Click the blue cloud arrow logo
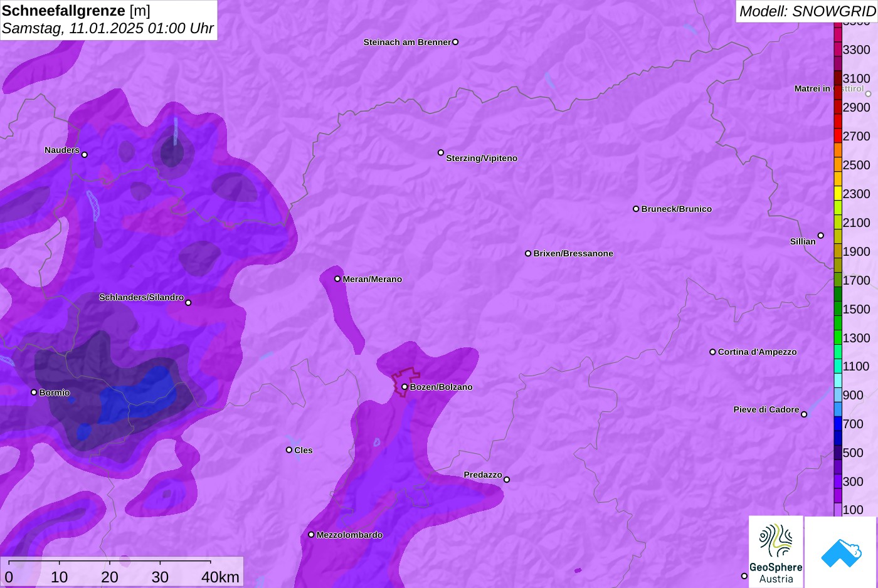Viewport: 878px width, 588px height. pos(841,552)
